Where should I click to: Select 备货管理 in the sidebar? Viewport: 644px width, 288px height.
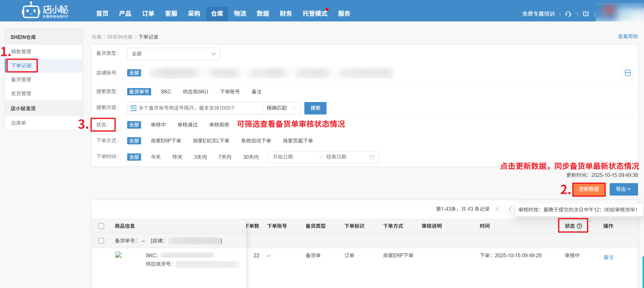click(x=21, y=80)
